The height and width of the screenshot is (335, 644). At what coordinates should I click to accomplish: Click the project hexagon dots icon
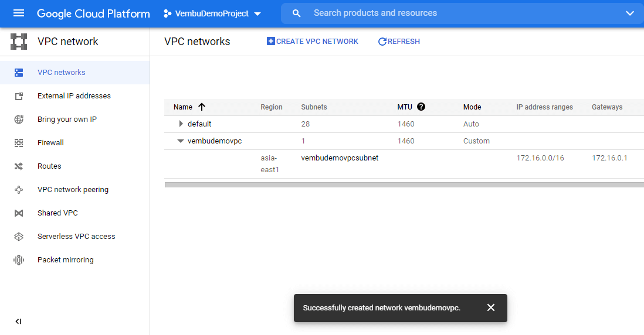click(x=167, y=13)
